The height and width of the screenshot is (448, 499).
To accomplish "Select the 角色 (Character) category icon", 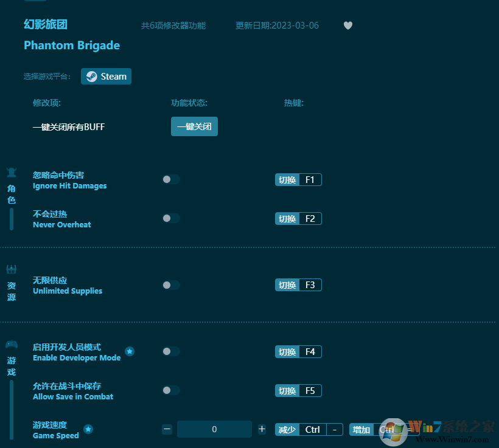I will [x=11, y=172].
